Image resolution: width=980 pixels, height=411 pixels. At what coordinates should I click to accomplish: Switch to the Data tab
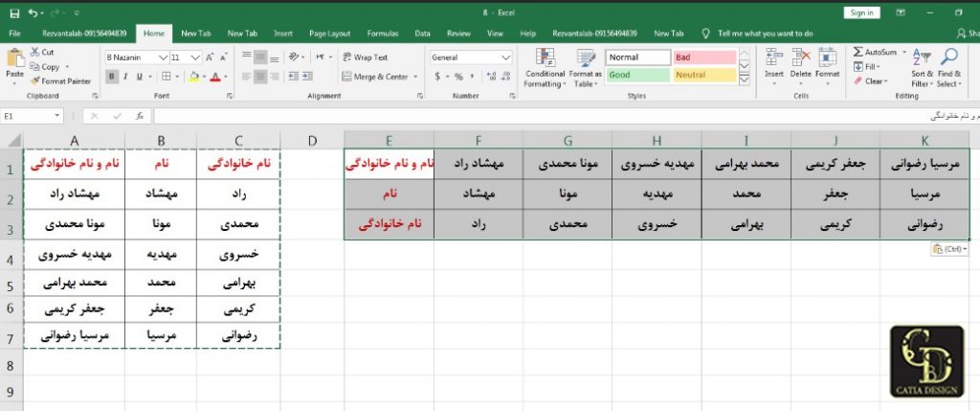click(x=422, y=34)
